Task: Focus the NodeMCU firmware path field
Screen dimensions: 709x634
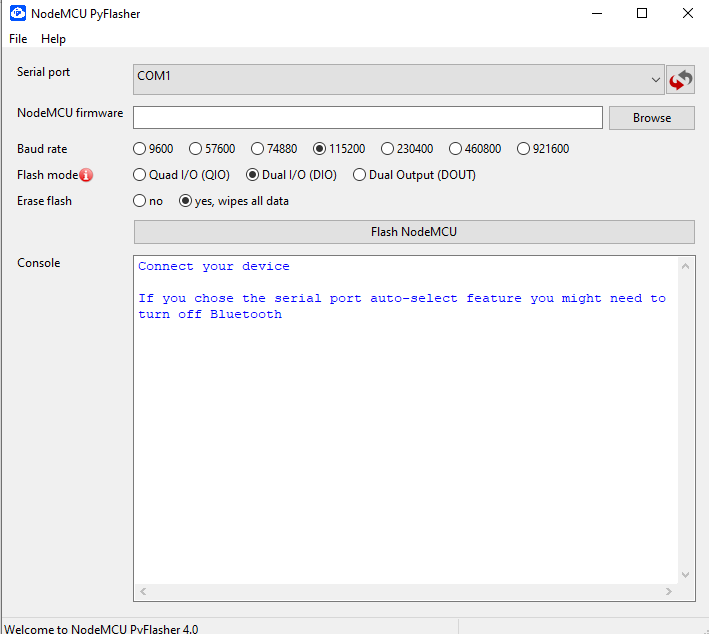Action: tap(368, 118)
